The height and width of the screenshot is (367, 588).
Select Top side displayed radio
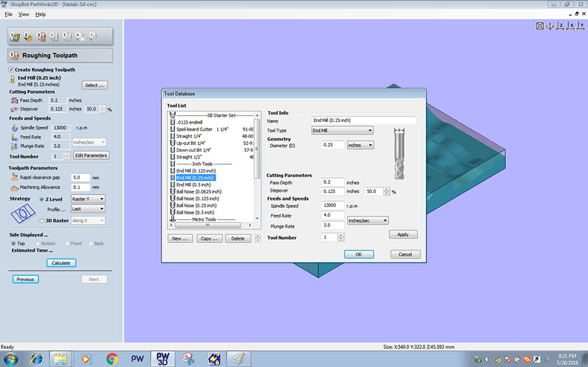(x=13, y=243)
